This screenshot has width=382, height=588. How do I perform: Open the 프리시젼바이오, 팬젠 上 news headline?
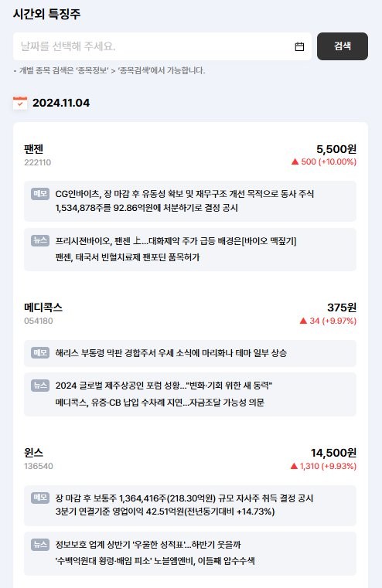(176, 241)
